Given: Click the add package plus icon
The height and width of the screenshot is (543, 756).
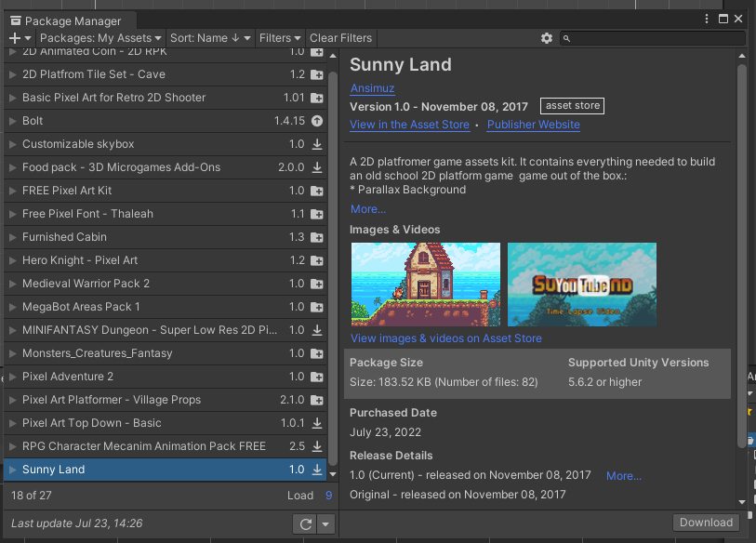Looking at the screenshot, I should pyautogui.click(x=15, y=38).
